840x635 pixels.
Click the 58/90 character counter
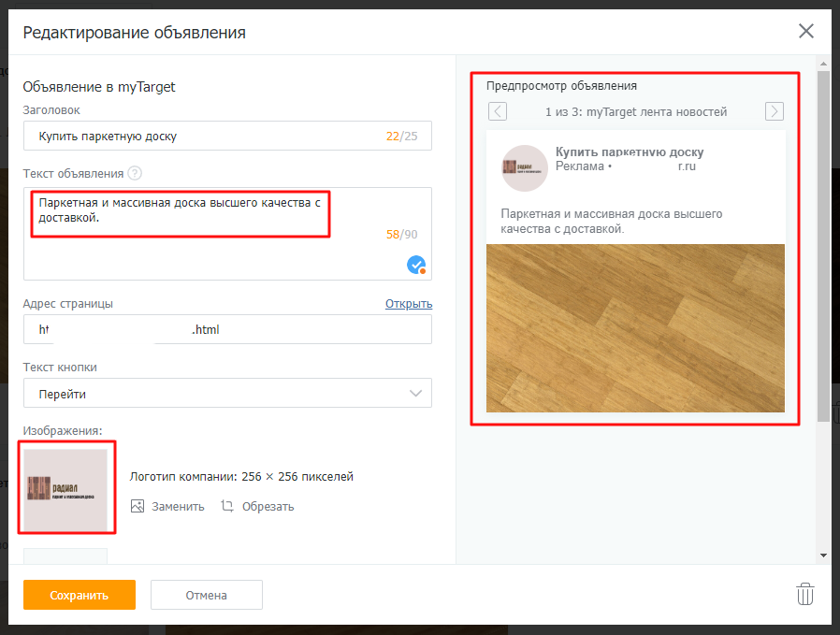point(402,234)
